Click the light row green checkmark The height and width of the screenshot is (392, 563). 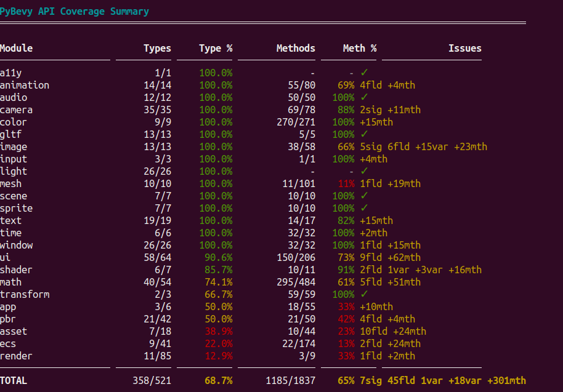click(x=364, y=171)
